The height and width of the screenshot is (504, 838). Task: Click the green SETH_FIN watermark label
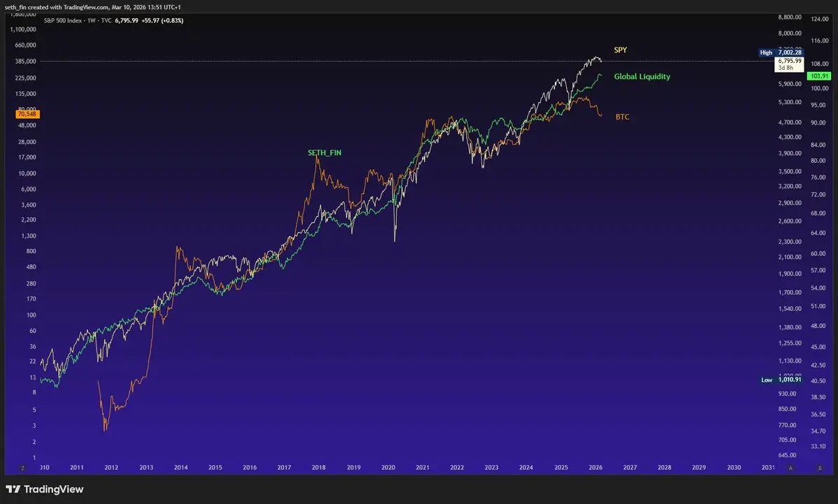pyautogui.click(x=324, y=152)
